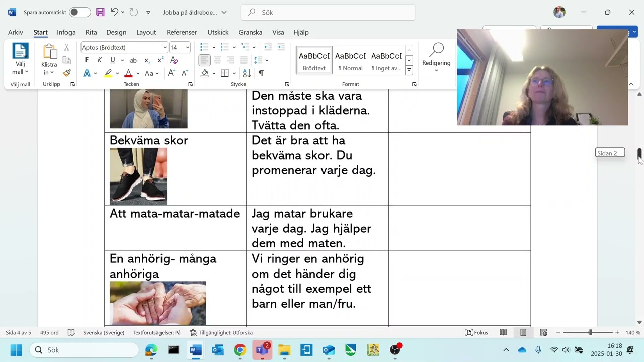Increase font size

click(x=171, y=73)
